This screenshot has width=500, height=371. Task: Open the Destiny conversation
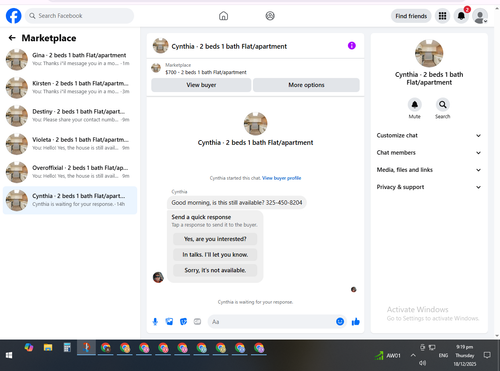click(x=70, y=116)
